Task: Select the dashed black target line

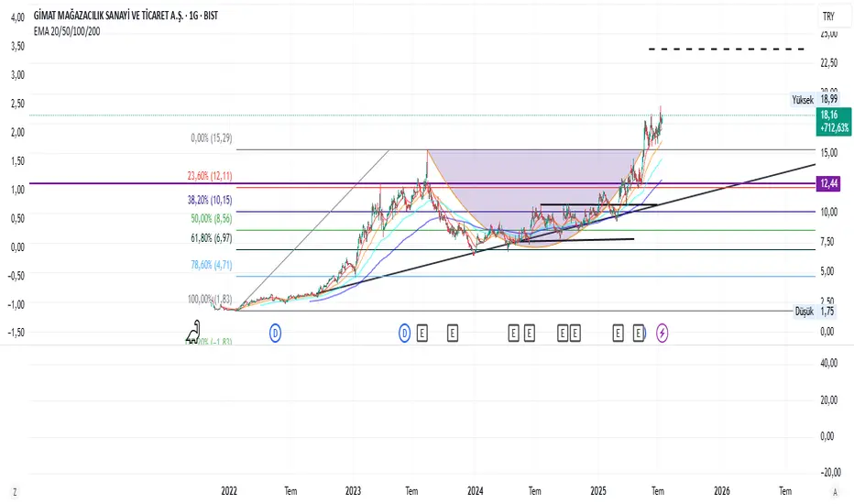Action: click(x=727, y=49)
